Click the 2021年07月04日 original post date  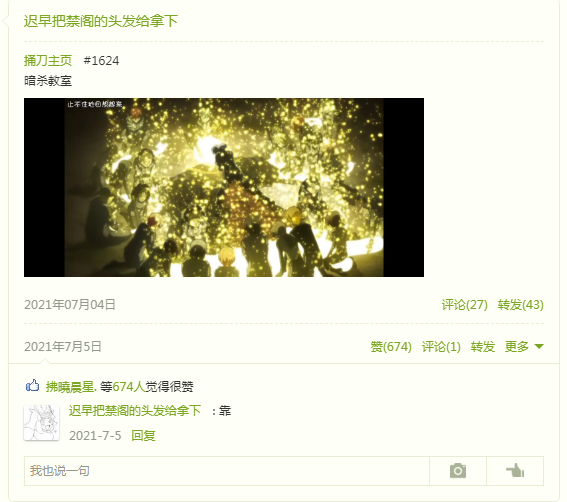coord(70,305)
